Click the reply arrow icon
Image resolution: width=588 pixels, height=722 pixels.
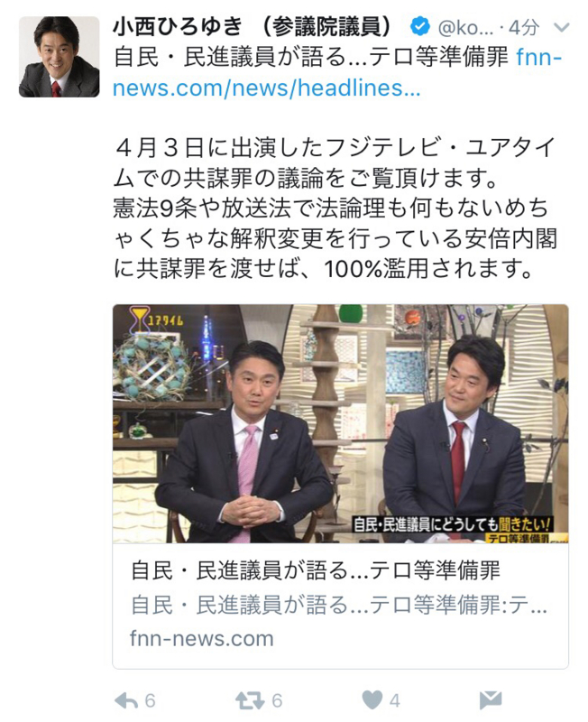click(x=126, y=700)
